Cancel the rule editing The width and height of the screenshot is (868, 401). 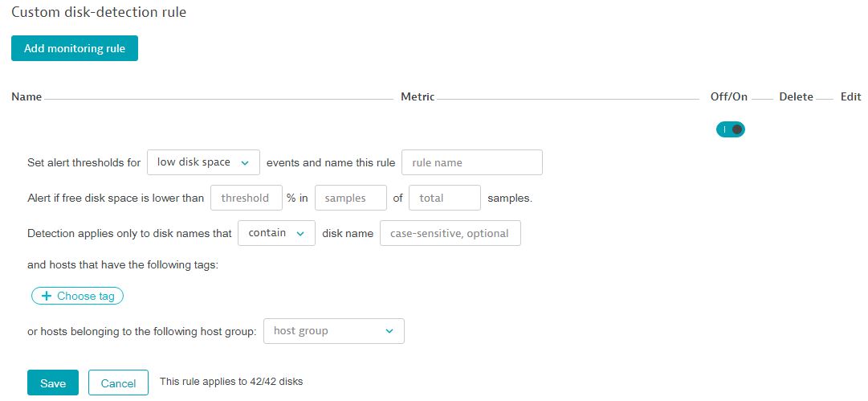[118, 383]
